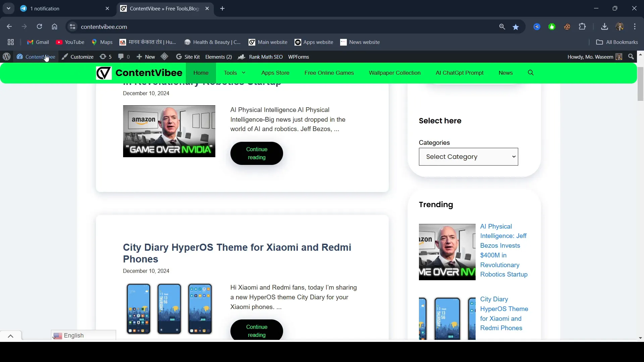Open ContentVibee dashboard from admin bar

pyautogui.click(x=36, y=57)
